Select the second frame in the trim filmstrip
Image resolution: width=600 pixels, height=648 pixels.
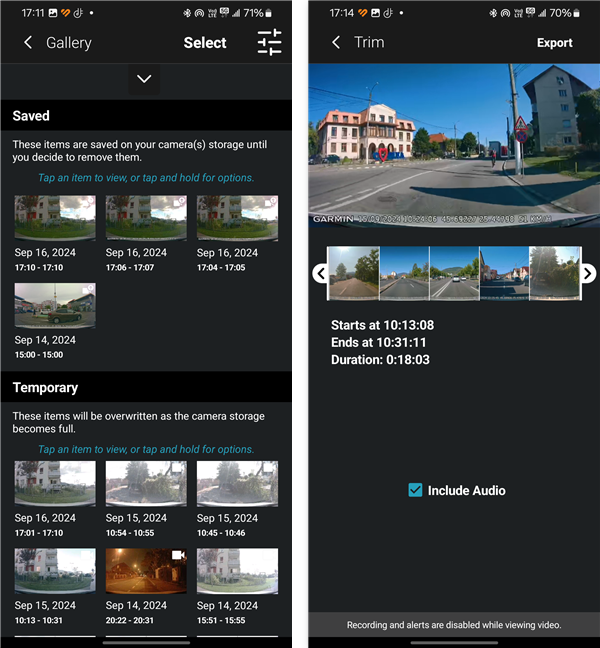click(404, 273)
